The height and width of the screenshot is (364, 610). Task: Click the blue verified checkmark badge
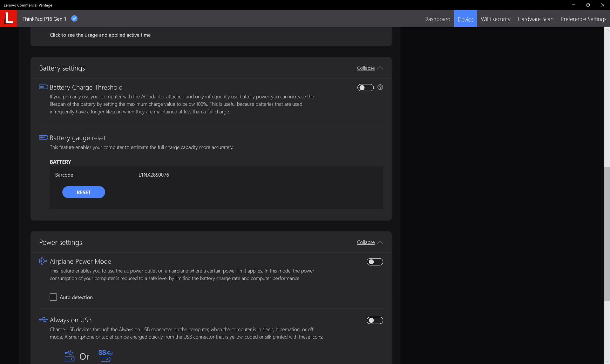pyautogui.click(x=74, y=18)
